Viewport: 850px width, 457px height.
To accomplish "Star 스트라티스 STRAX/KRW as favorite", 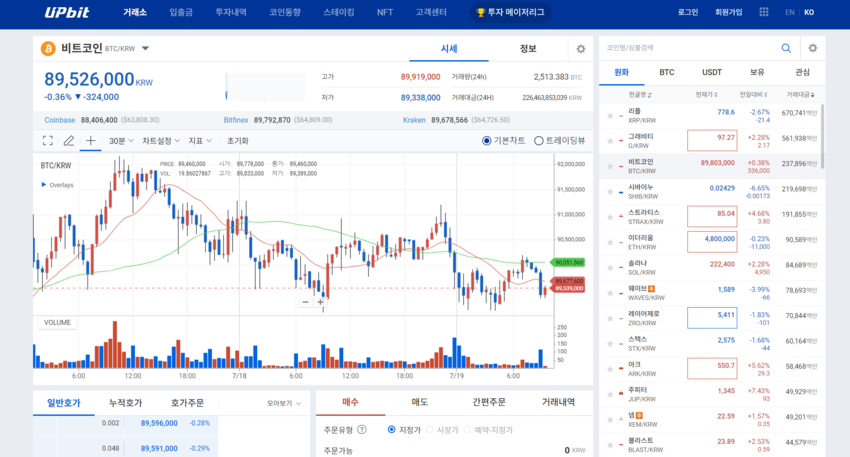I will point(610,217).
